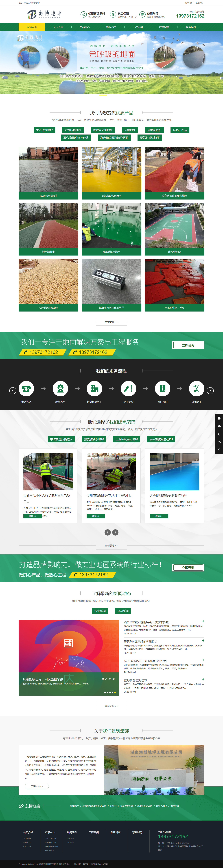This screenshot has height=868, width=223.
Task: Switch to the 市政景观压模透水 case tab
Action: pyautogui.click(x=61, y=439)
